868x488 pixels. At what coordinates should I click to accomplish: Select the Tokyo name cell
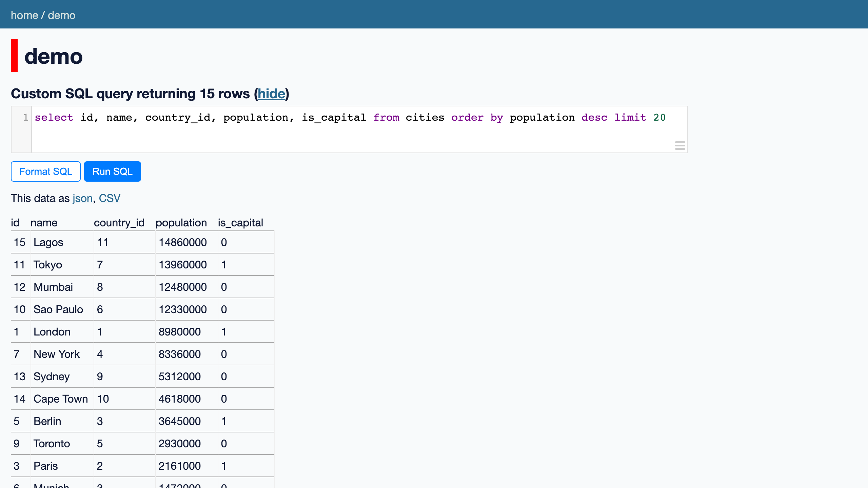(62, 265)
